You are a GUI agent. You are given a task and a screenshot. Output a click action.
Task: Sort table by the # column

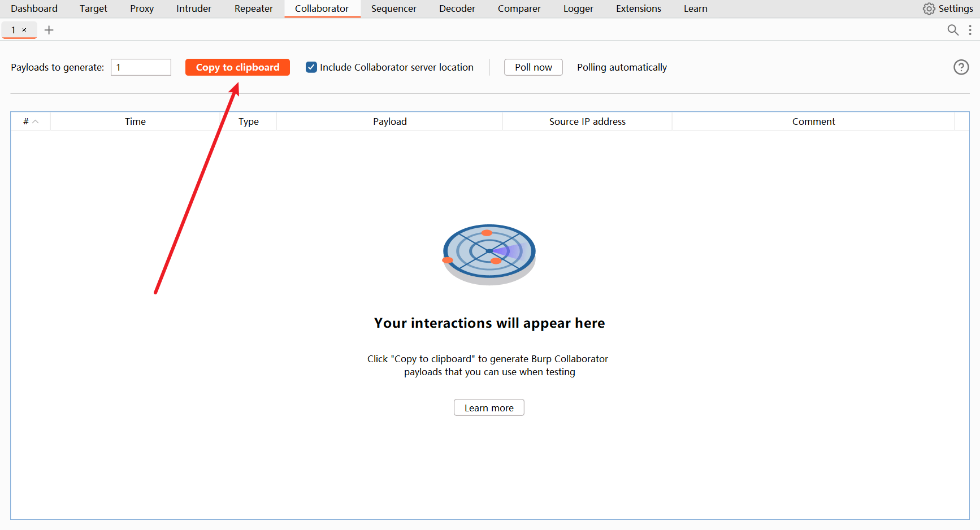(x=31, y=121)
